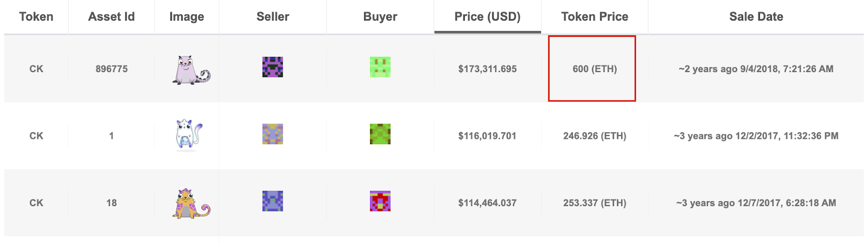868x244 pixels.
Task: Click the dark green buyer identicon, second row
Action: (x=380, y=134)
